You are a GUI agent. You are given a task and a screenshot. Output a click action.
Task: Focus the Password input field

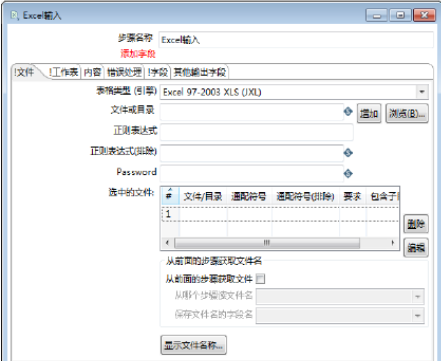pos(252,173)
